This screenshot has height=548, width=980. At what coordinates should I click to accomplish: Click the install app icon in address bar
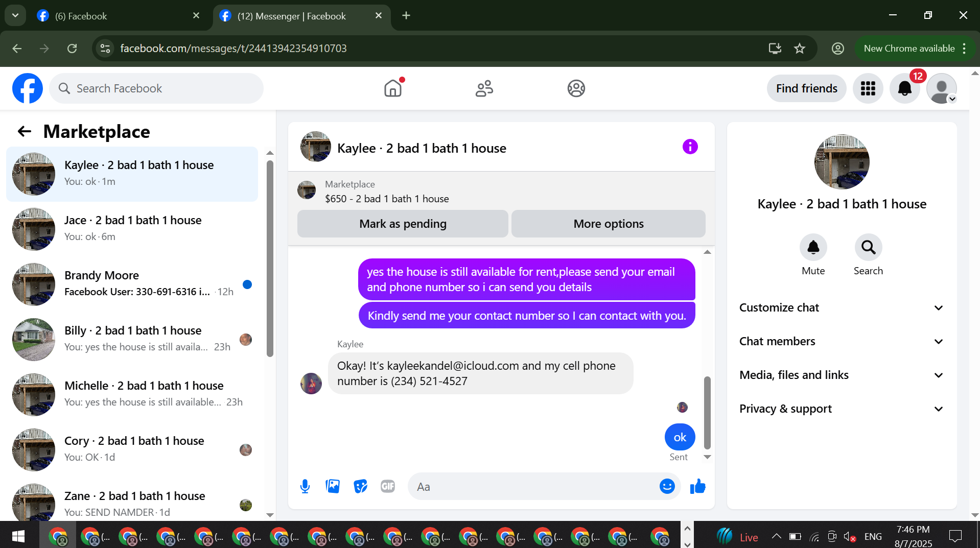point(775,49)
